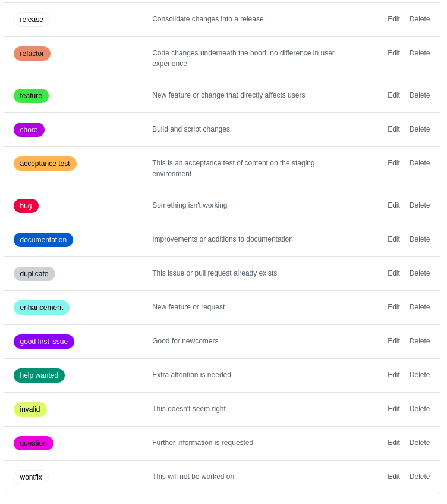This screenshot has height=504, width=447.
Task: Click the refactor label pill
Action: [32, 53]
